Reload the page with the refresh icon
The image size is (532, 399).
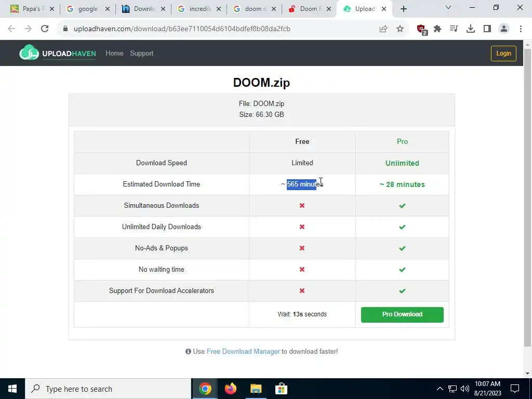click(x=45, y=29)
